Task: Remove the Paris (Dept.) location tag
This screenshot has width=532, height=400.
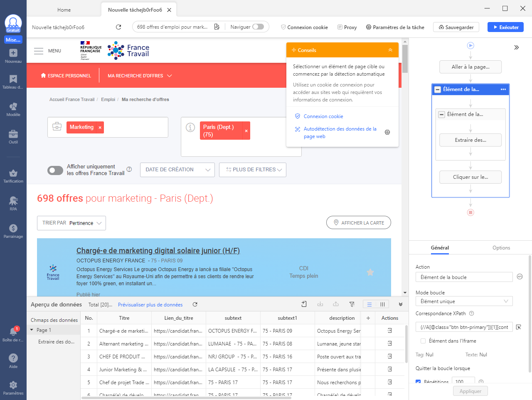Action: (246, 131)
